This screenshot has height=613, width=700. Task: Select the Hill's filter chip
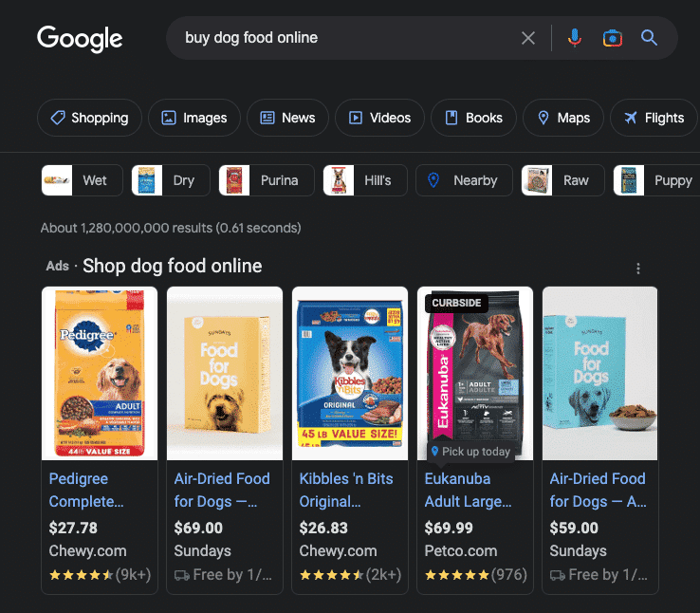(365, 180)
